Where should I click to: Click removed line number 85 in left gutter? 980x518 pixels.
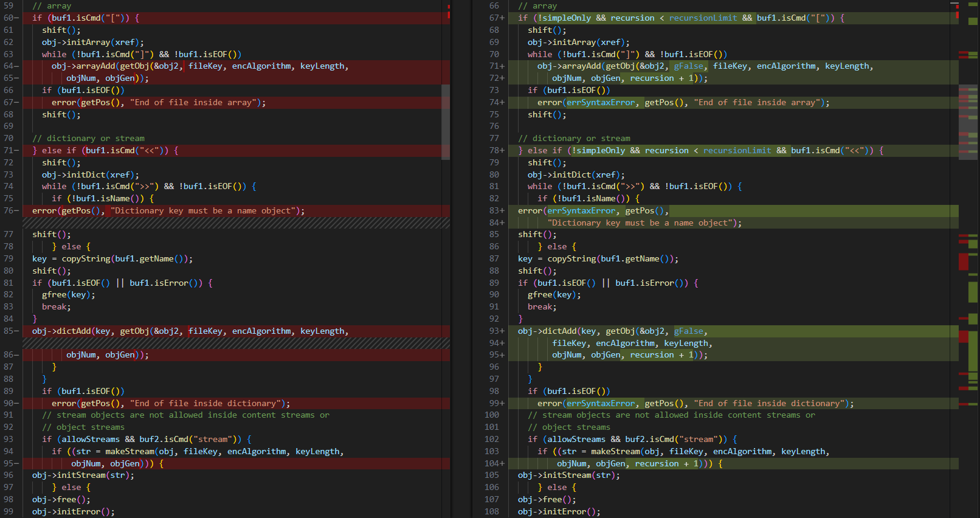pyautogui.click(x=9, y=331)
